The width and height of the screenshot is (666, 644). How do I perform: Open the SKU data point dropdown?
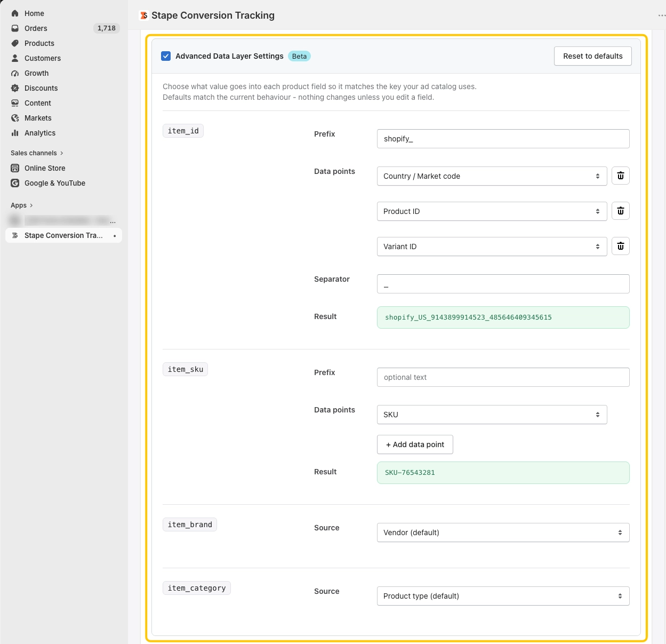point(492,415)
